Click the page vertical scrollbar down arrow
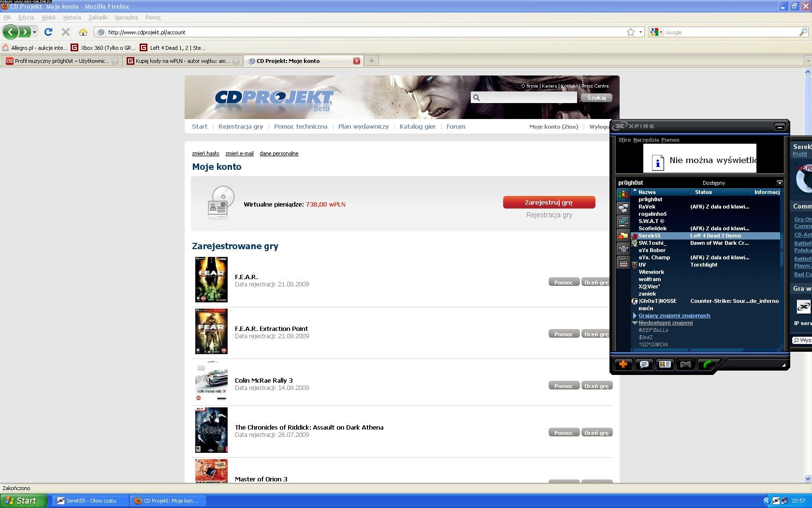The width and height of the screenshot is (812, 508). [808, 478]
